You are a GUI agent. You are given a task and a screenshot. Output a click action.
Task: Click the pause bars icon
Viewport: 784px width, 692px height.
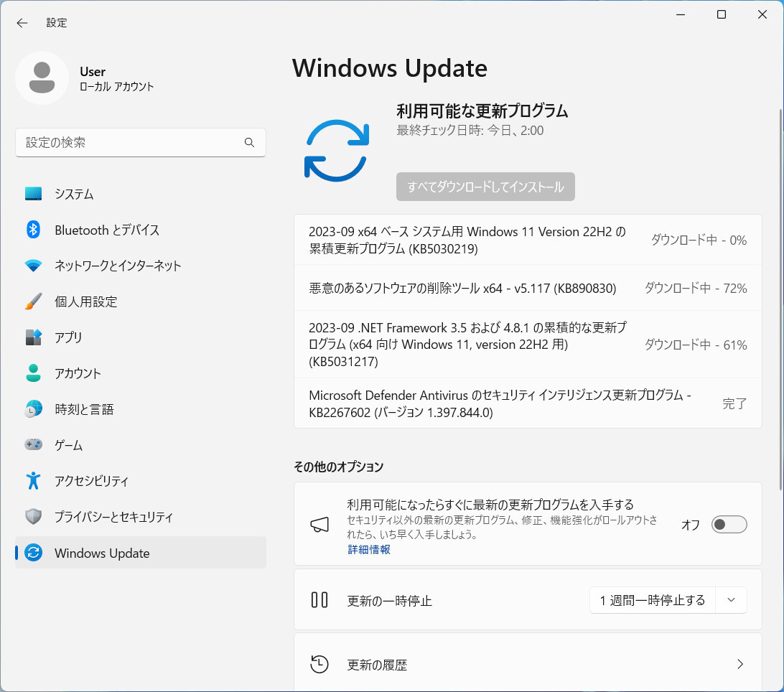pos(319,600)
